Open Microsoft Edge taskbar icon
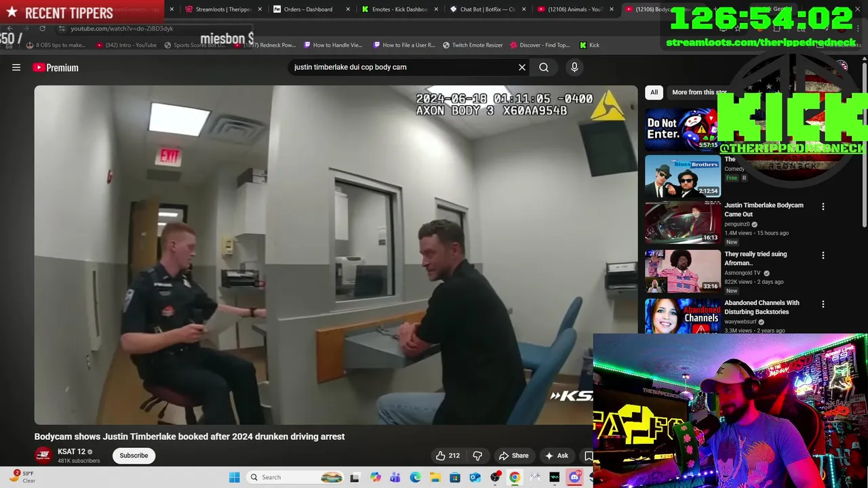The width and height of the screenshot is (868, 488). 415,477
